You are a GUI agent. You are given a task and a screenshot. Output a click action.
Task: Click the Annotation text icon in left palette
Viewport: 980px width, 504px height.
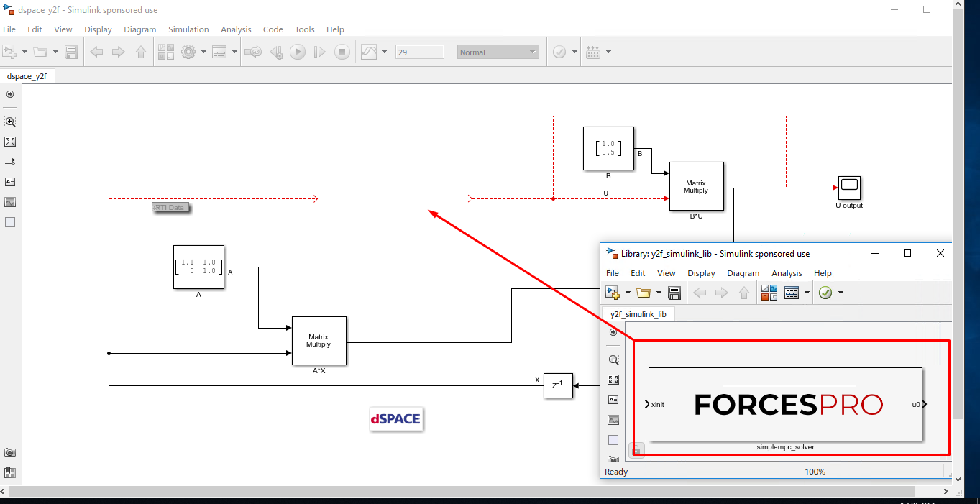click(x=10, y=182)
